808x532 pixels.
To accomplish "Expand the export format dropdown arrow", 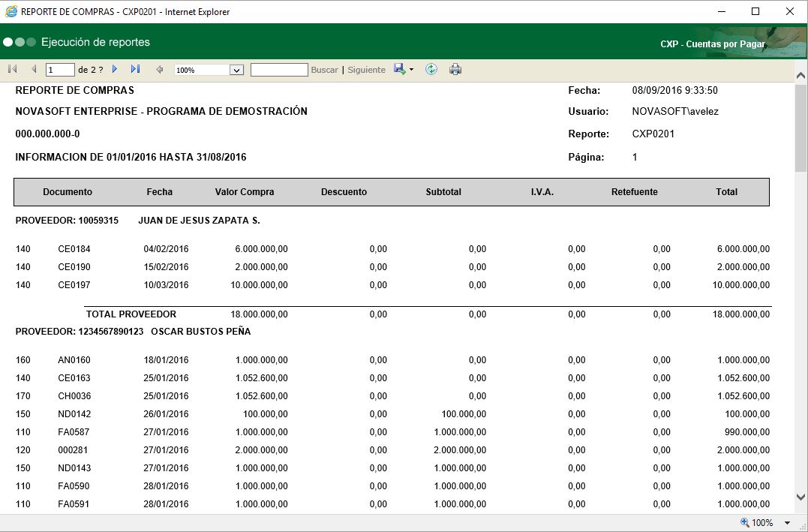I will 412,70.
